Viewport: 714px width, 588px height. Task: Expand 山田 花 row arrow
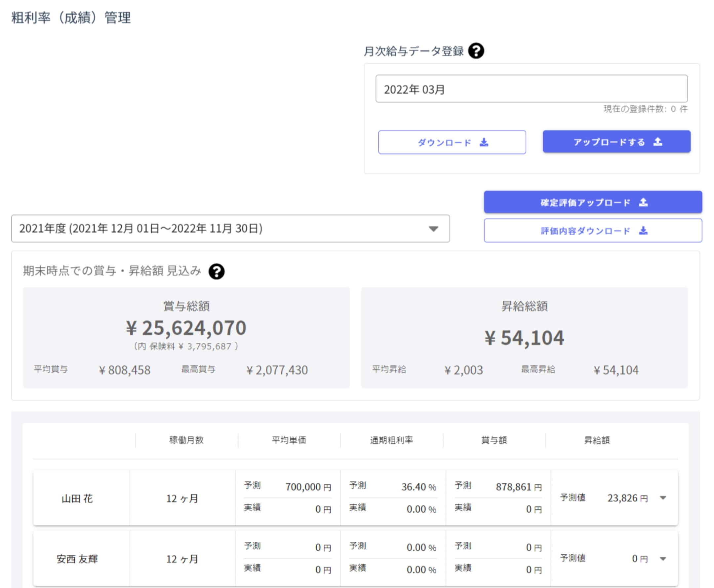[x=663, y=497]
